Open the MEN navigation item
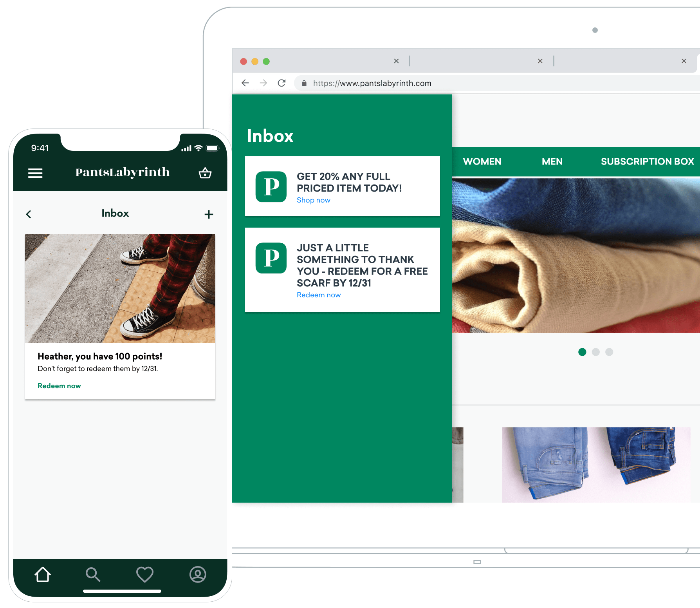This screenshot has width=700, height=608. pyautogui.click(x=552, y=161)
